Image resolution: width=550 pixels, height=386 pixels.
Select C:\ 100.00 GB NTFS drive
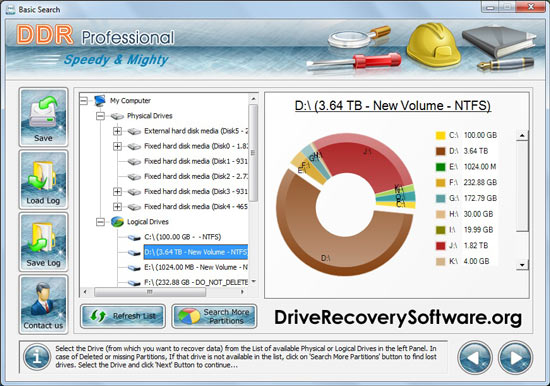tap(182, 237)
